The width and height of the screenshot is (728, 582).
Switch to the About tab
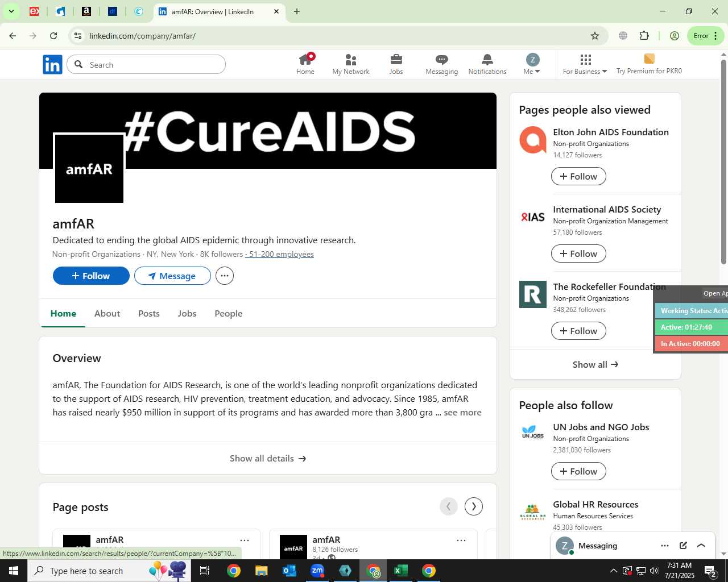click(107, 314)
